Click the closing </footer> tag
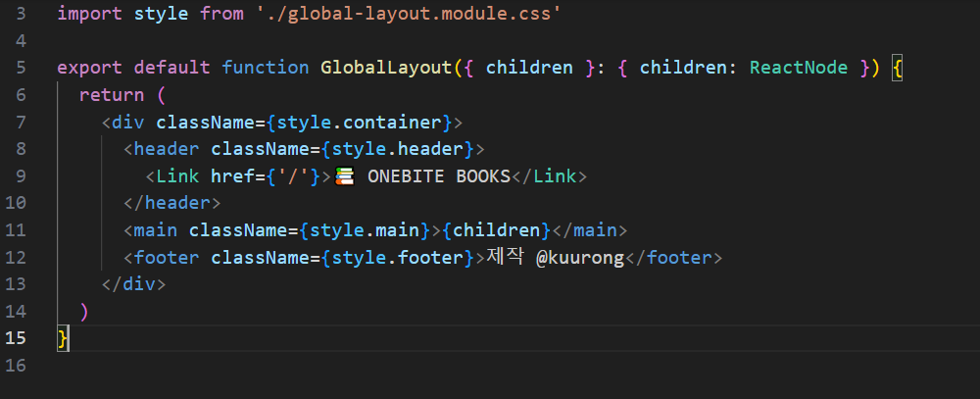Viewport: 980px width, 399px height. pos(674,258)
